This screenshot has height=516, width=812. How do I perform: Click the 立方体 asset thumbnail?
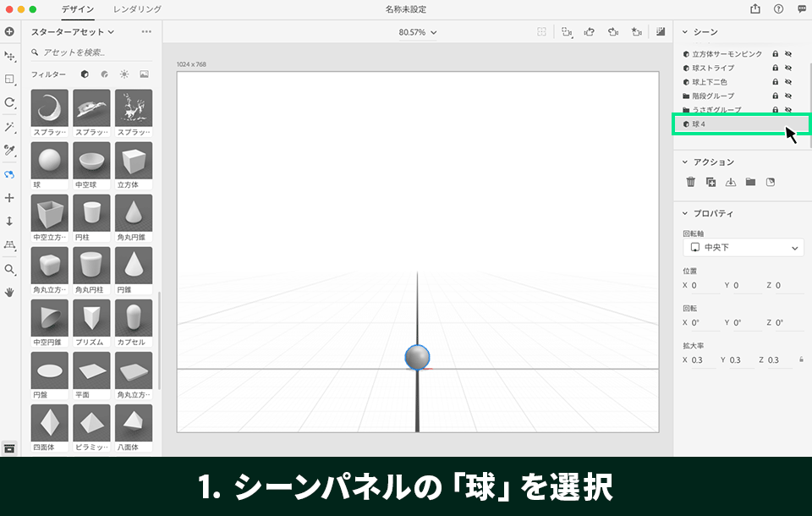pos(134,162)
